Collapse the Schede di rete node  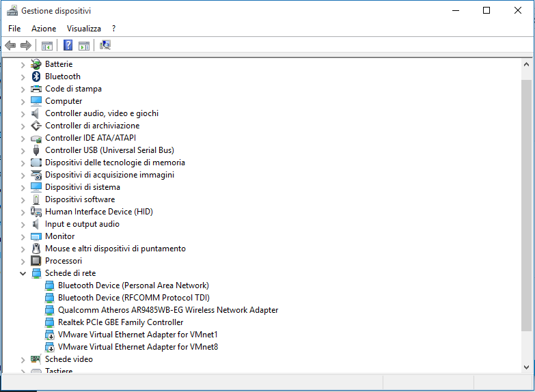click(23, 273)
